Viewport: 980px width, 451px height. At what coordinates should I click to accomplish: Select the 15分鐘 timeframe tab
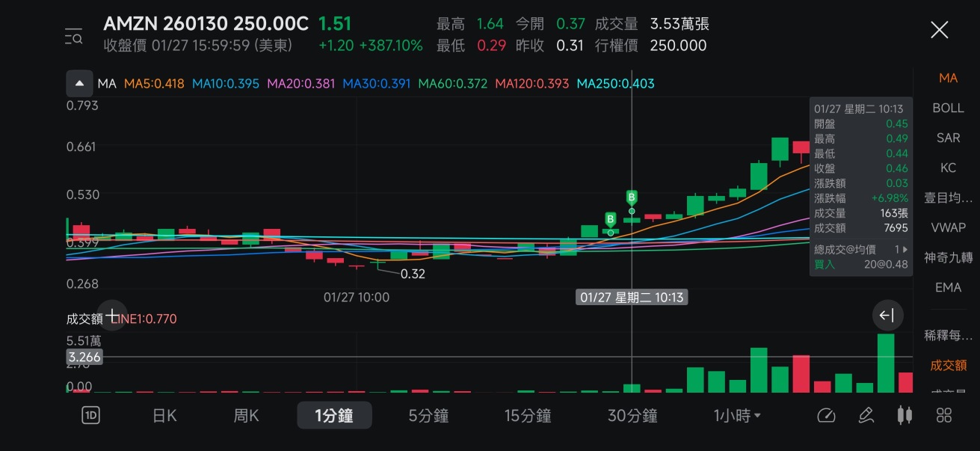tap(528, 416)
